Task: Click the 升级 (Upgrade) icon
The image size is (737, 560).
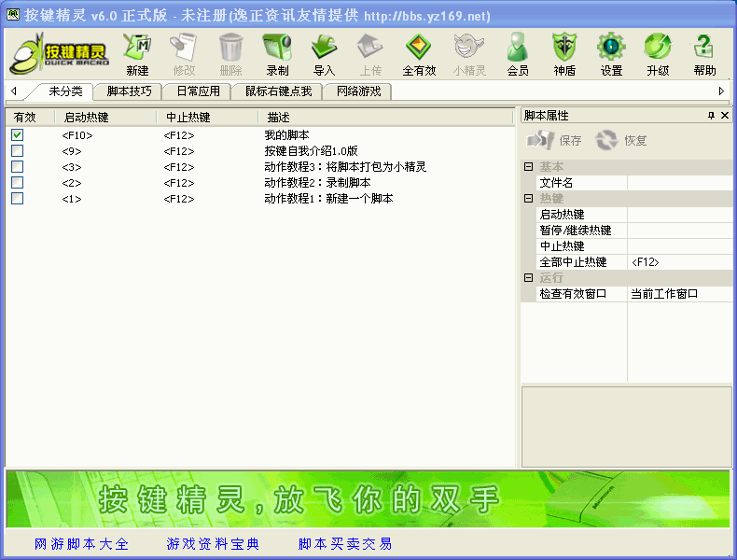Action: point(658,53)
